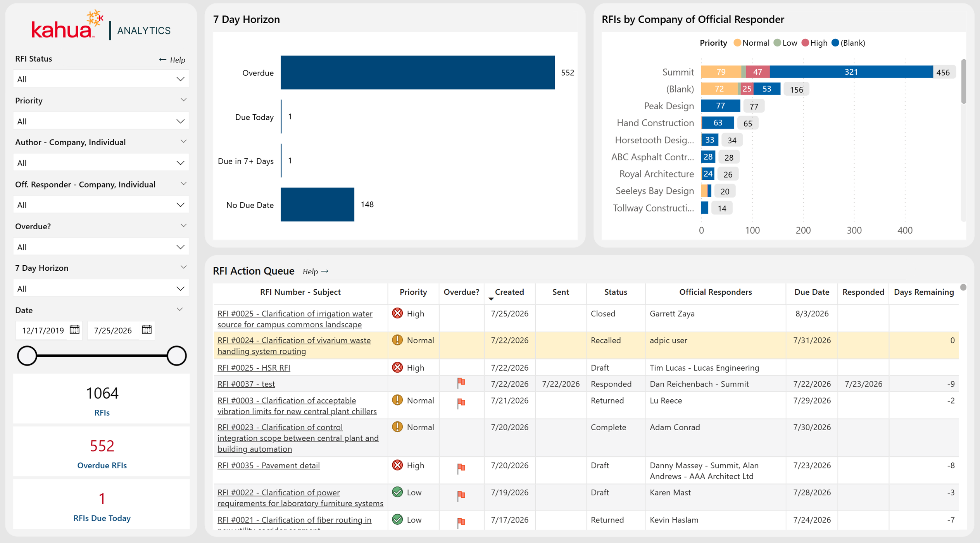Click the Overdue bar in the 7 Day Horizon chart

click(418, 72)
